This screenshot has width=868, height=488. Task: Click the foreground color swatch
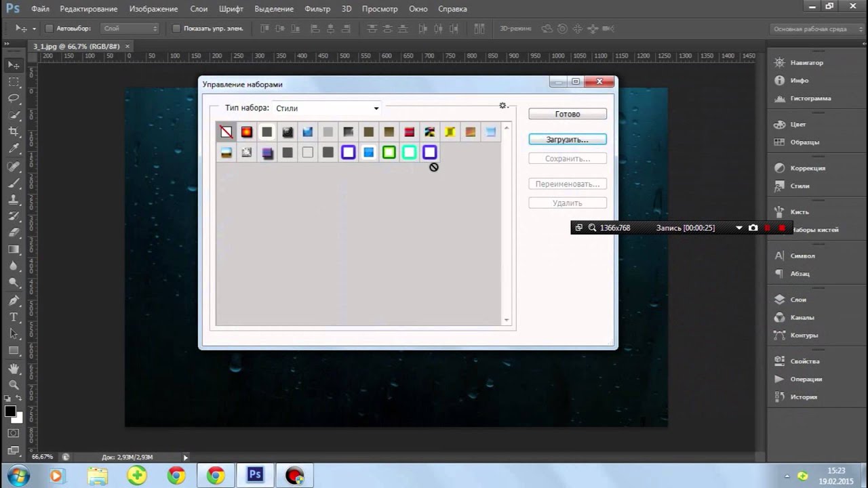(10, 411)
